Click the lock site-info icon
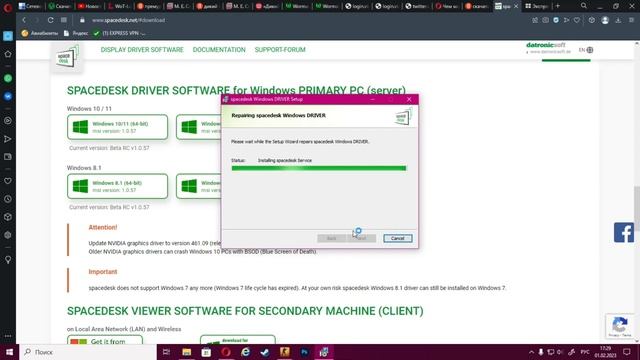 [x=82, y=20]
